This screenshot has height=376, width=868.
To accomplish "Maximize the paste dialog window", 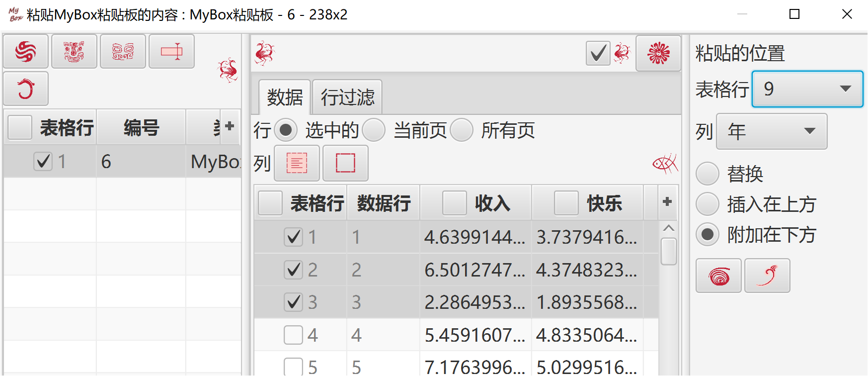I will tap(794, 14).
